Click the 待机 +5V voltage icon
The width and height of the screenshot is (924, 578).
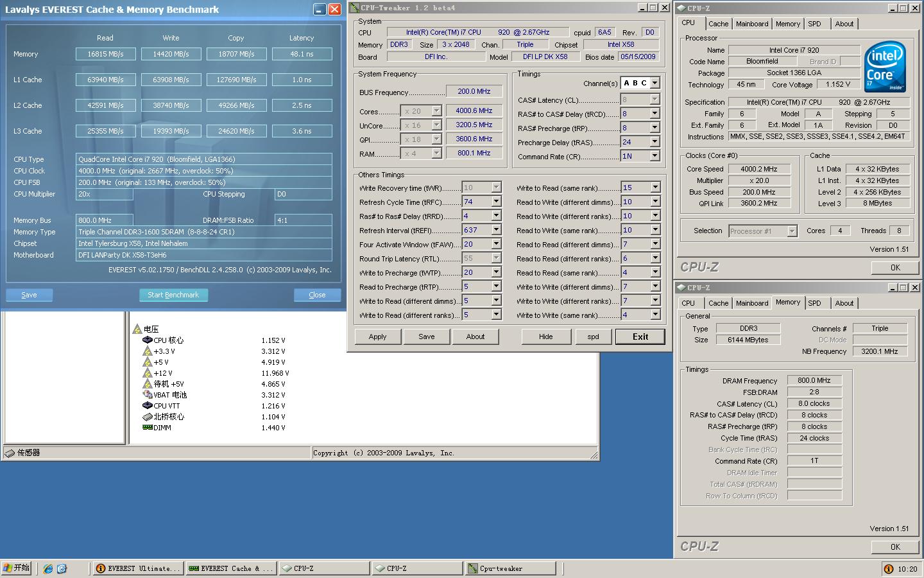[147, 384]
